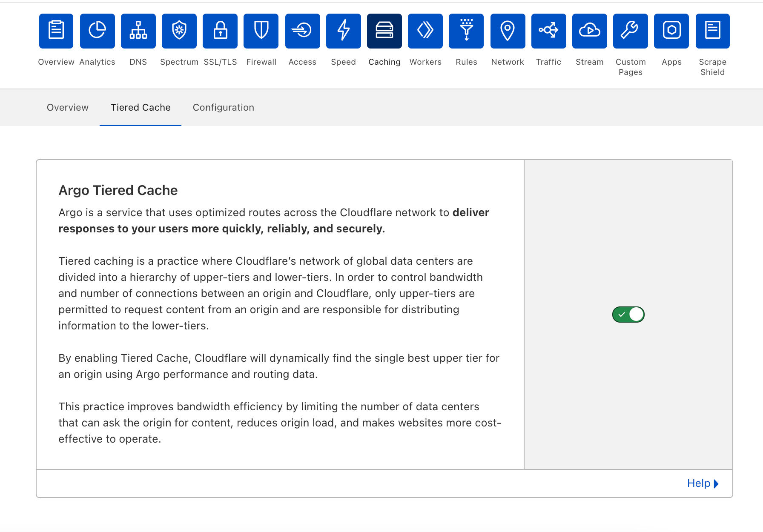The height and width of the screenshot is (532, 763).
Task: Open the Stream cloud play icon
Action: [590, 31]
